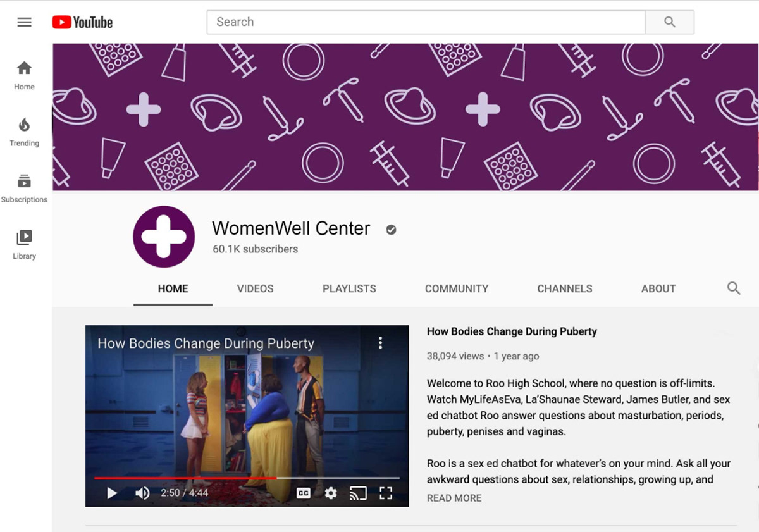Image resolution: width=759 pixels, height=532 pixels.
Task: Open the 'How Bodies Change During Puberty' title link
Action: (x=512, y=331)
